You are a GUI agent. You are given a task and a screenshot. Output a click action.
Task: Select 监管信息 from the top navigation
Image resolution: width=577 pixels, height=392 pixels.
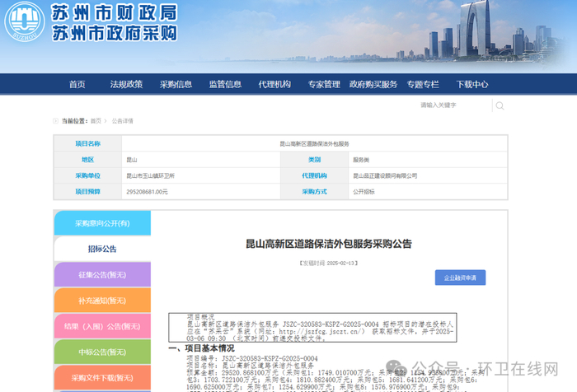[225, 84]
